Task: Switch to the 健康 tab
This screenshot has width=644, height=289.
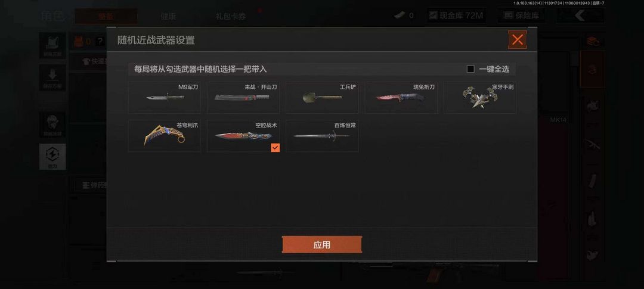Action: coord(168,17)
